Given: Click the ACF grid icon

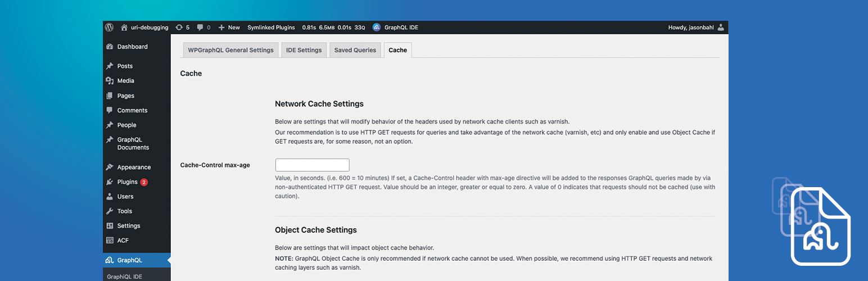Looking at the screenshot, I should pyautogui.click(x=110, y=240).
